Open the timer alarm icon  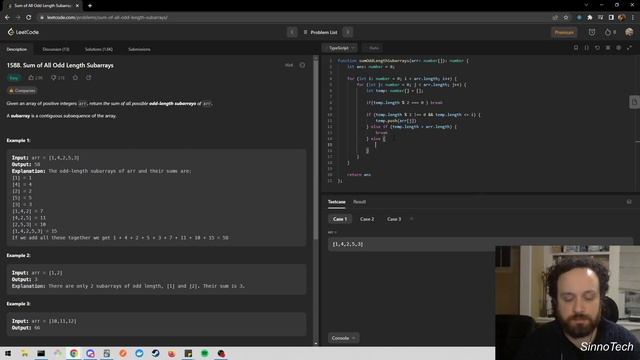592,32
